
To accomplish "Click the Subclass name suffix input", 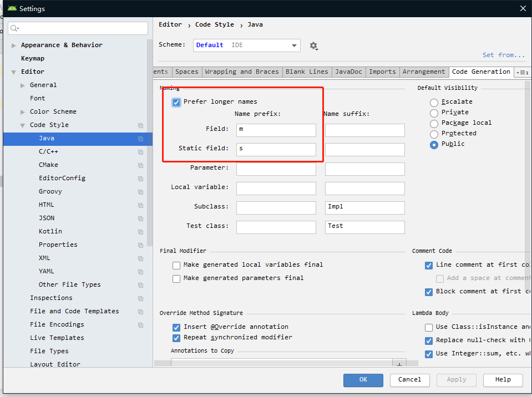I will (364, 208).
